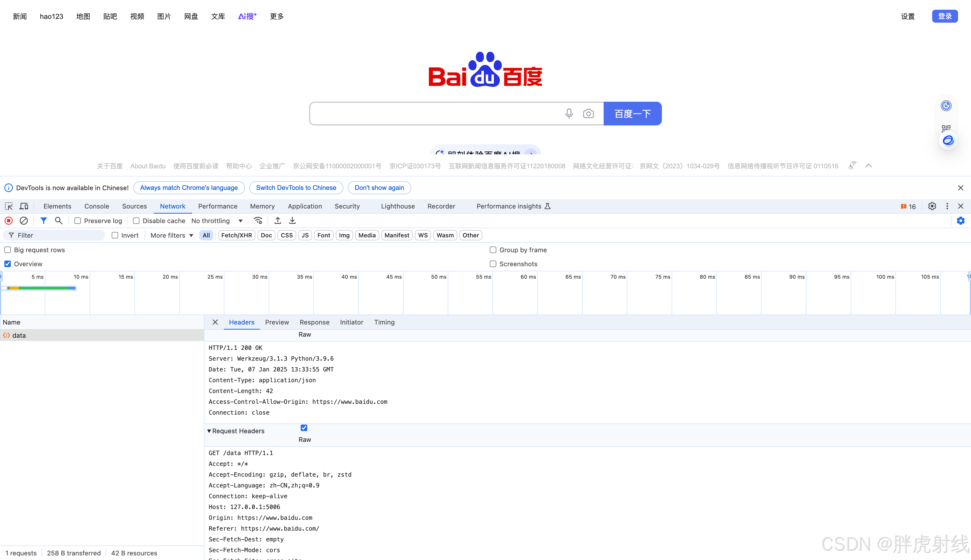The width and height of the screenshot is (971, 560).
Task: Click the export HAR download icon
Action: 292,221
